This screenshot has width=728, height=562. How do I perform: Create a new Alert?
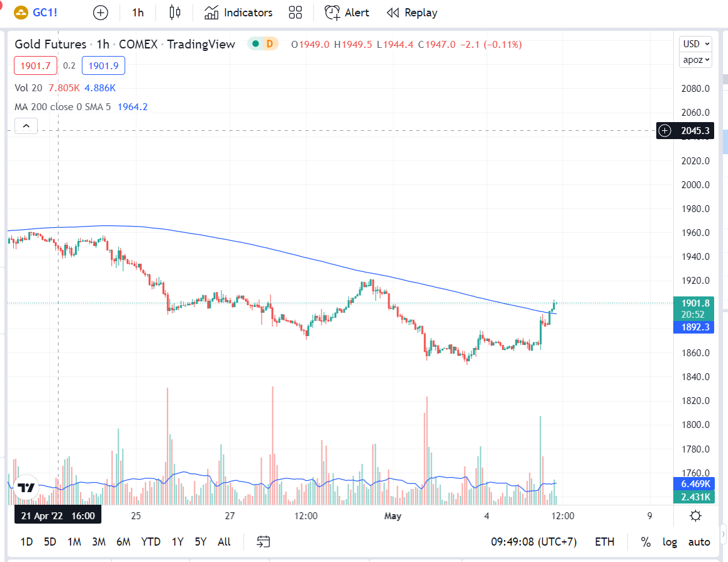click(347, 13)
